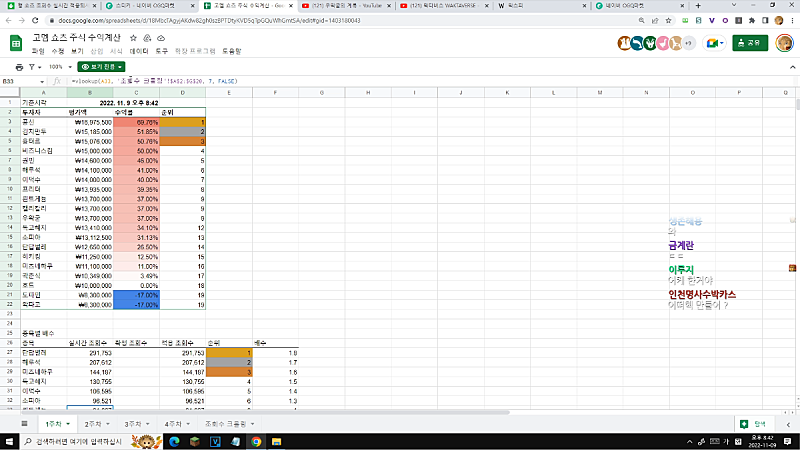Open the Chrome extensions puzzle icon
800x450 pixels.
coord(752,20)
